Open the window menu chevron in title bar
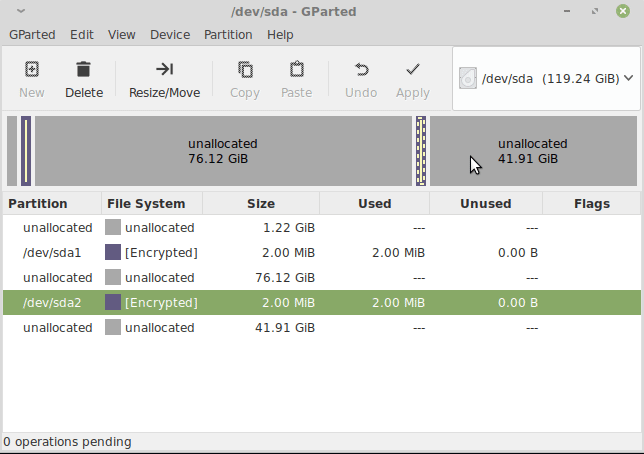The width and height of the screenshot is (644, 454). pyautogui.click(x=21, y=11)
